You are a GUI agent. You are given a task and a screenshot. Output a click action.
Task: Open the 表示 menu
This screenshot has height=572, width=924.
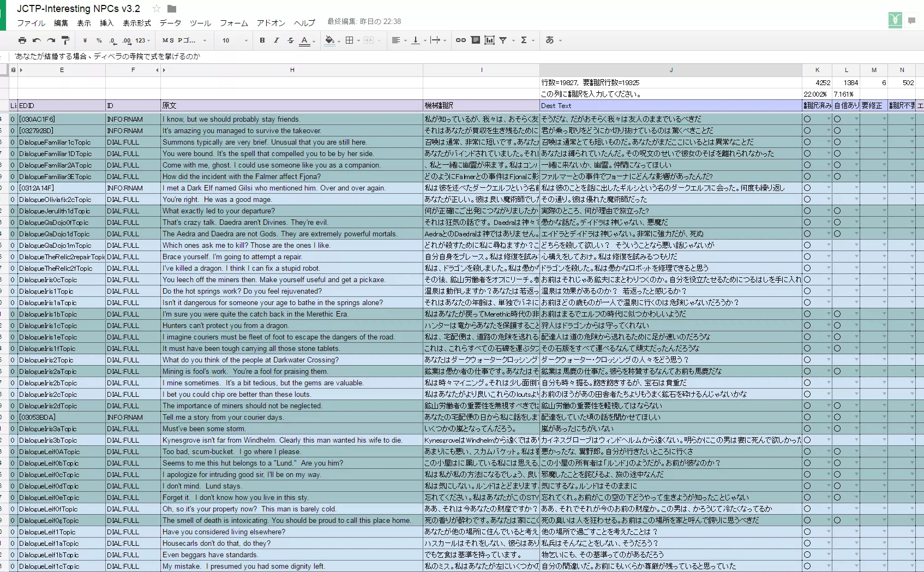(84, 23)
